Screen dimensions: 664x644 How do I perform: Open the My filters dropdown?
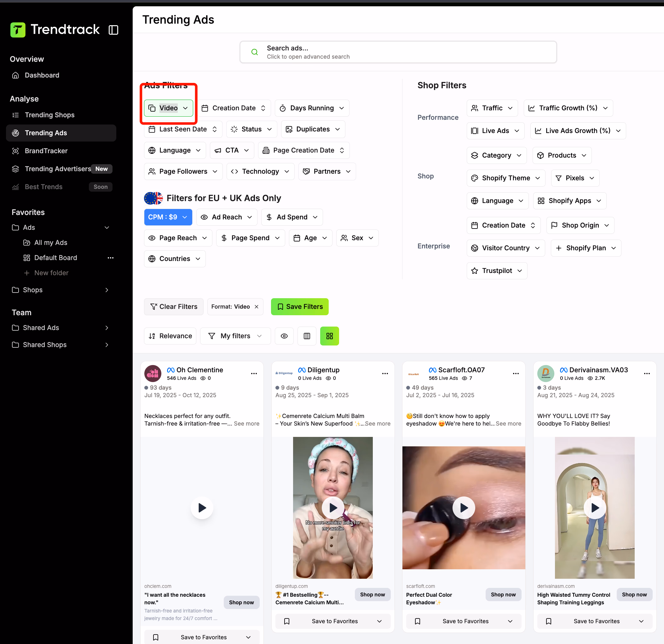[x=235, y=336]
